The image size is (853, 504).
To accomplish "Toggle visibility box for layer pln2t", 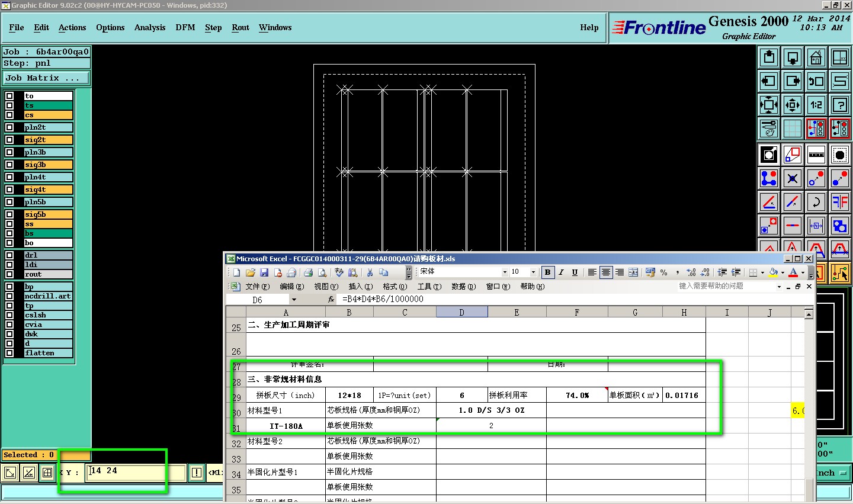I will click(9, 127).
